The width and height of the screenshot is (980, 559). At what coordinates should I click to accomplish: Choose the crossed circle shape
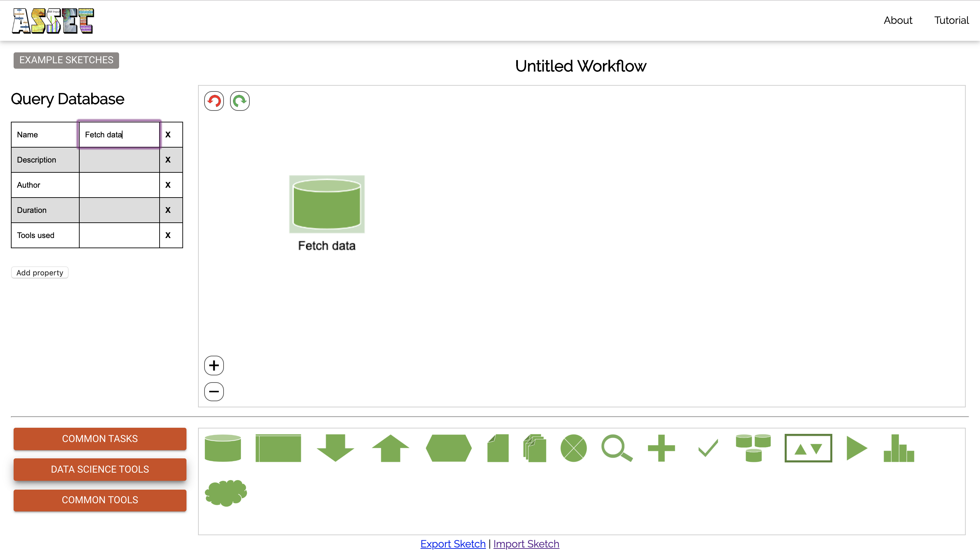pos(573,448)
